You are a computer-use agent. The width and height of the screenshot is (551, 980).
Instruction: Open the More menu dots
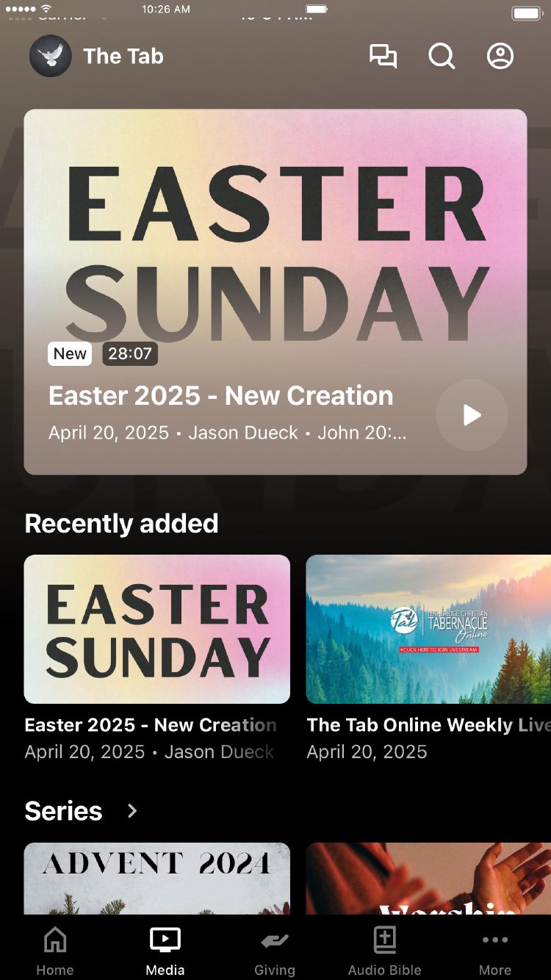pos(495,951)
